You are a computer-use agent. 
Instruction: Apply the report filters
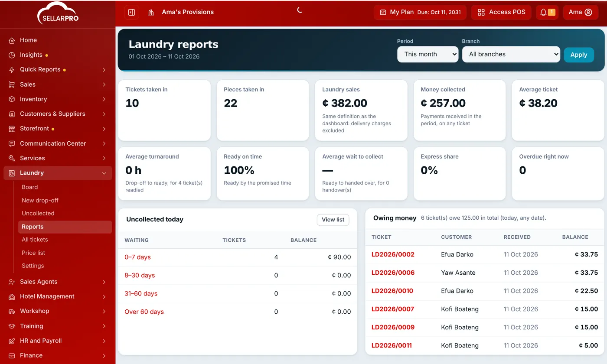[579, 55]
